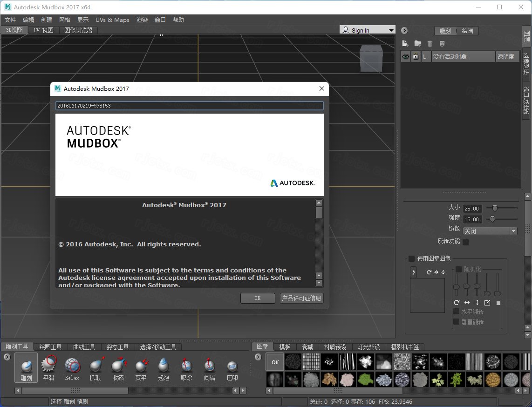
Task: Click the Off stamp swatch
Action: (x=275, y=362)
